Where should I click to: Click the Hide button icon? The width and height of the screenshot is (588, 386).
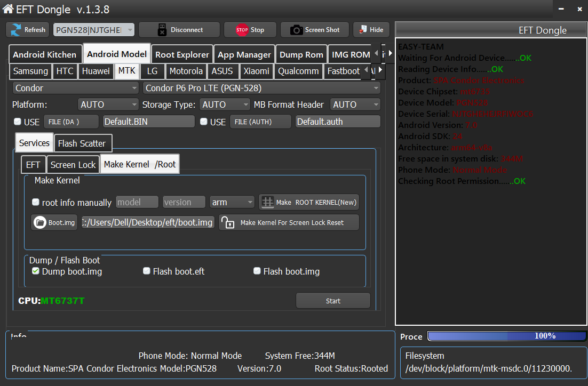(363, 29)
